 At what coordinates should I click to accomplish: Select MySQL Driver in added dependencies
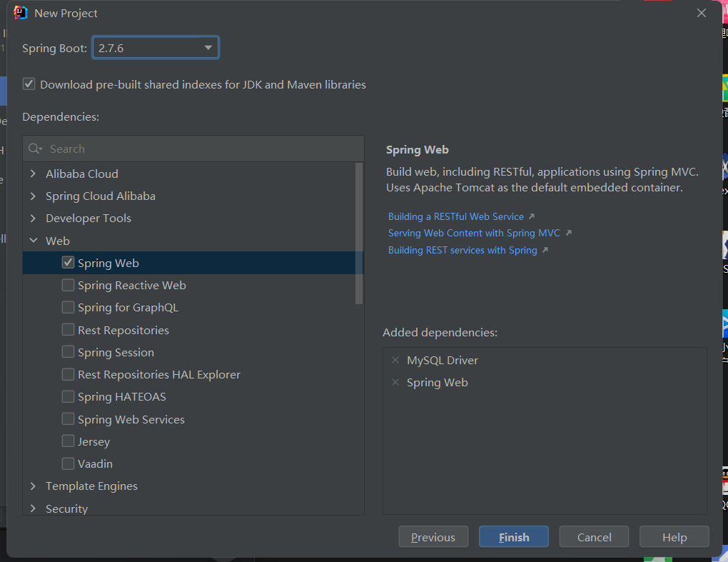point(442,360)
